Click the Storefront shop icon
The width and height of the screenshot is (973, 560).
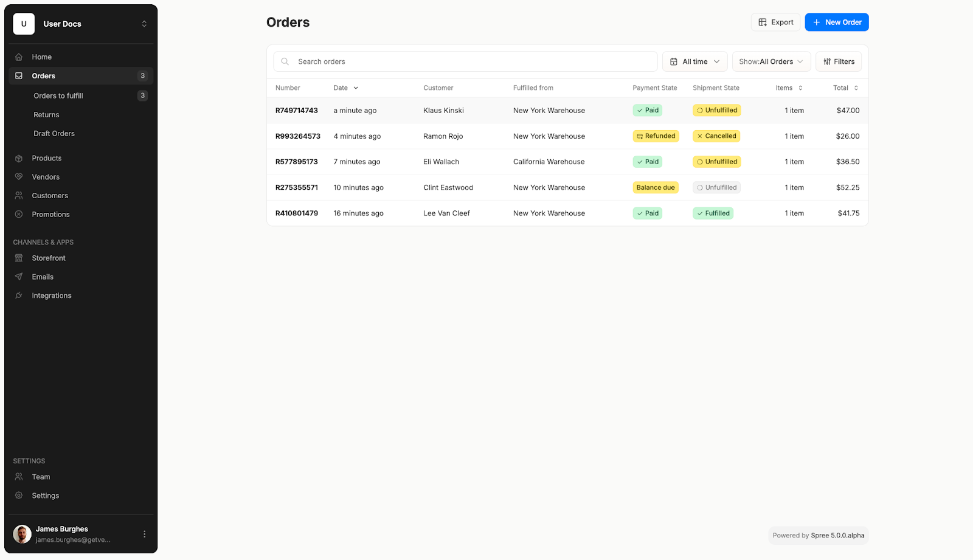(x=19, y=258)
